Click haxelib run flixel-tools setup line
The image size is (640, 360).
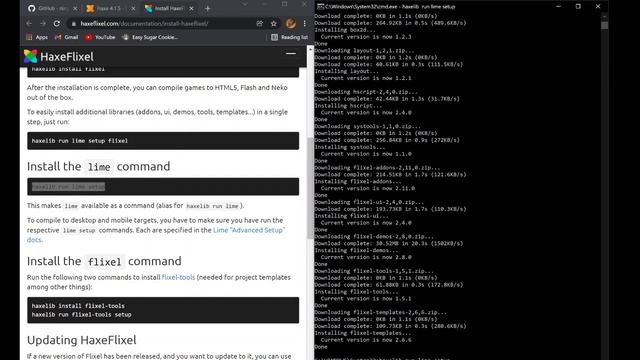click(81, 315)
